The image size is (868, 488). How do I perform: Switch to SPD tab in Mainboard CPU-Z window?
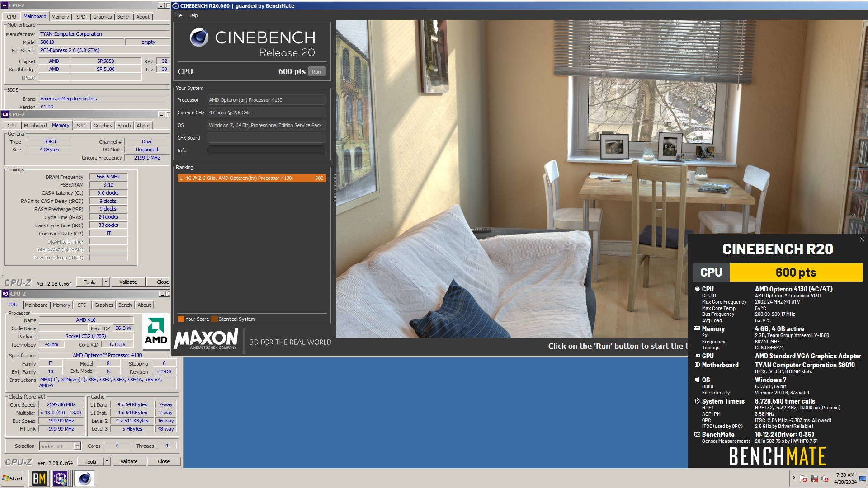[81, 17]
